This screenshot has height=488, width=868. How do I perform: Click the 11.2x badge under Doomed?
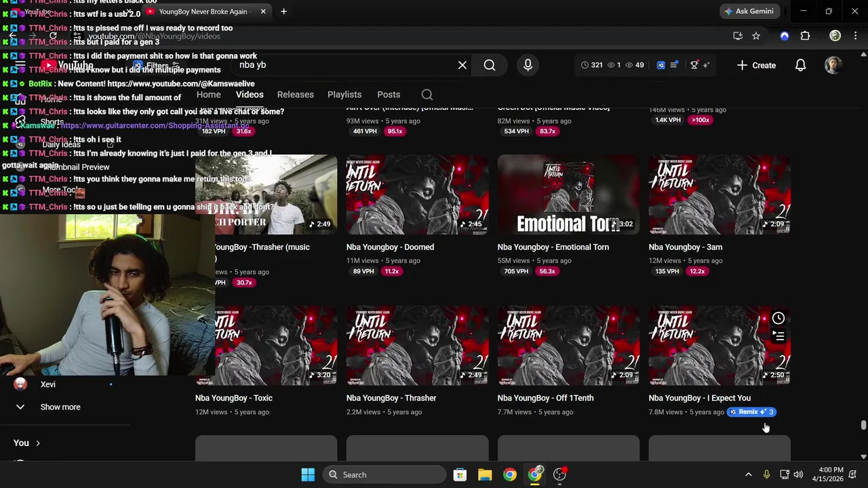[392, 272]
